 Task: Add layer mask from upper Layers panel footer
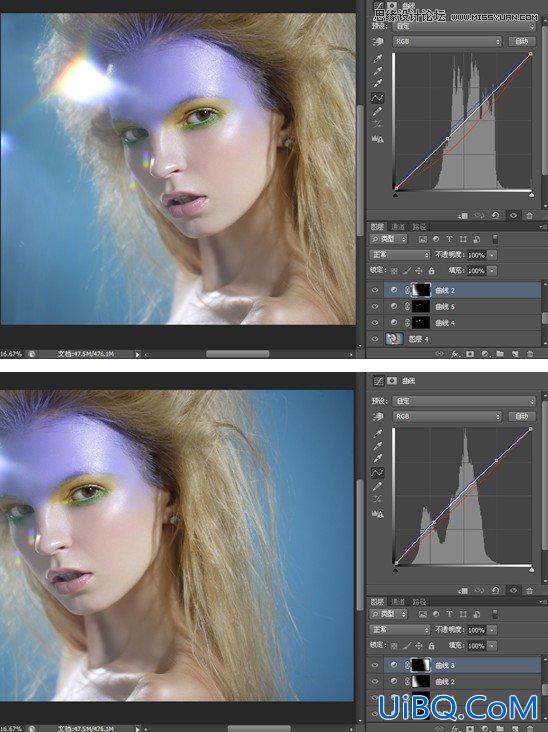(x=470, y=354)
